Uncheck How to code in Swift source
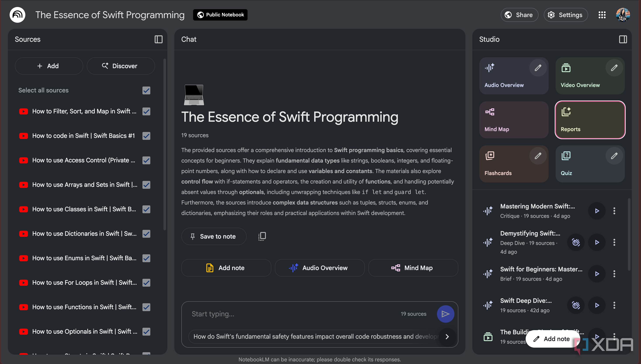This screenshot has height=364, width=641. click(146, 136)
